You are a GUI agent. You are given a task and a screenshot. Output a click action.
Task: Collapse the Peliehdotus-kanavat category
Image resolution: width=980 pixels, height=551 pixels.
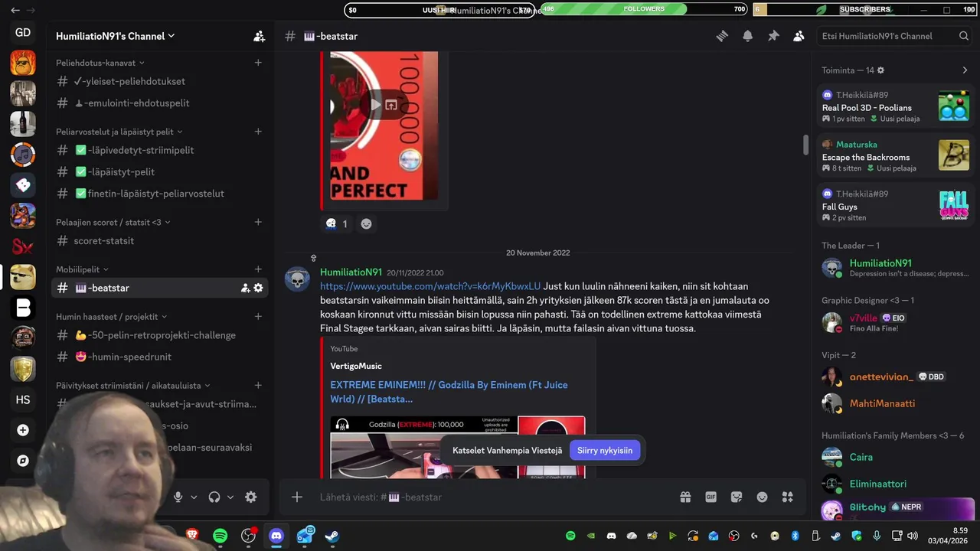pyautogui.click(x=100, y=63)
